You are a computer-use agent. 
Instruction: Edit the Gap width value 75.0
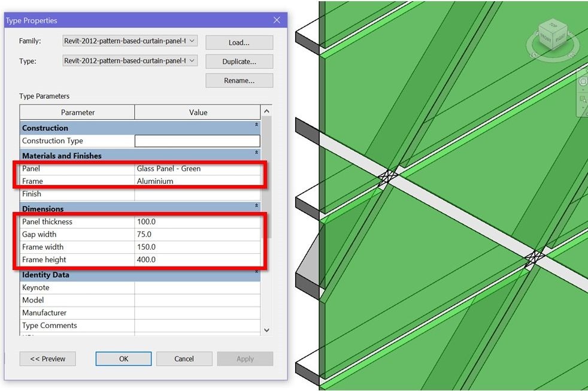[197, 234]
